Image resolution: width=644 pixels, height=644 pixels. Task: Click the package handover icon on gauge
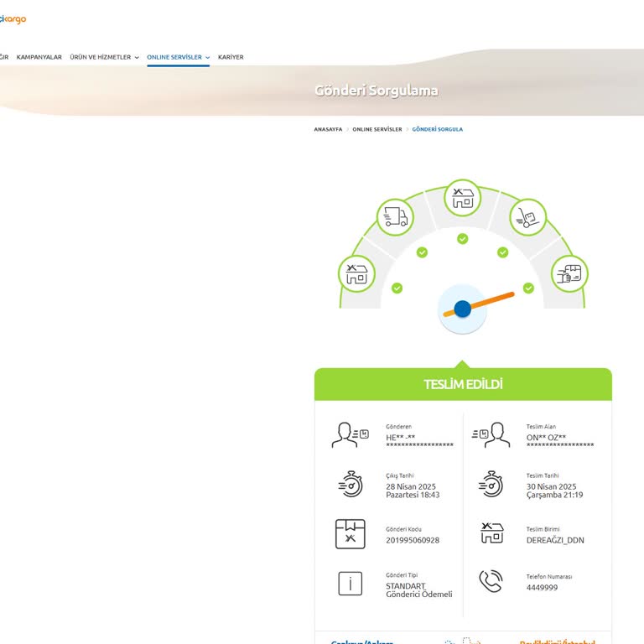[569, 274]
